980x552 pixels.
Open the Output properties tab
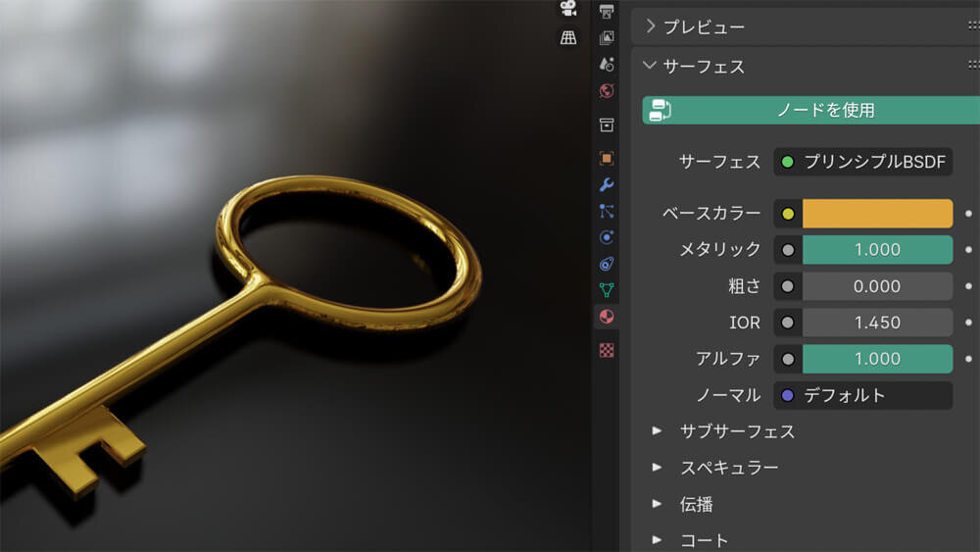[607, 11]
